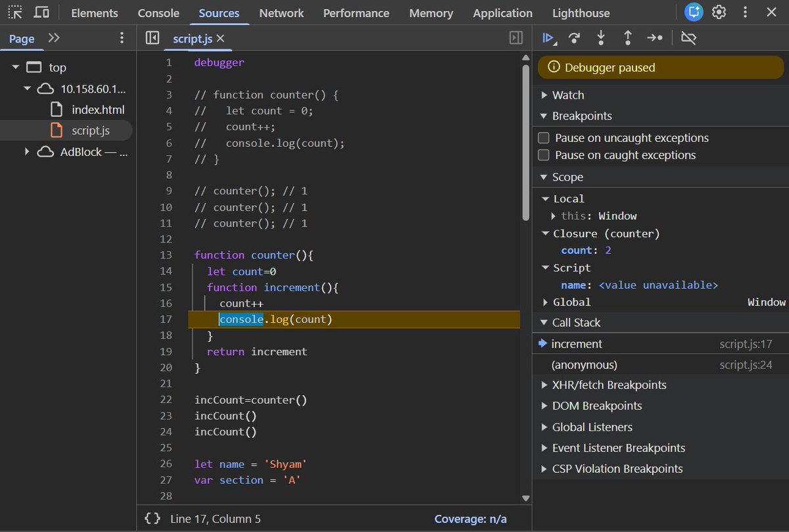Enable Pause on caught exceptions
This screenshot has height=532, width=789.
click(544, 155)
